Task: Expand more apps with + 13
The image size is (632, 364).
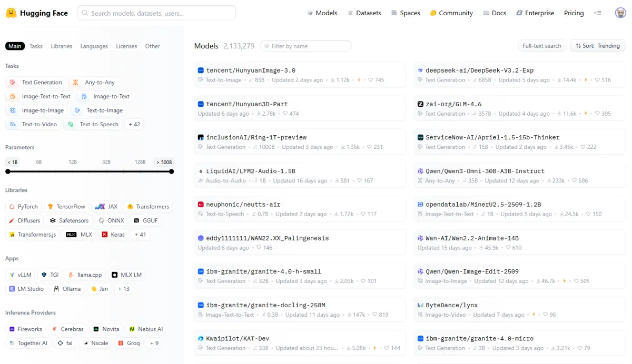Action: (124, 289)
